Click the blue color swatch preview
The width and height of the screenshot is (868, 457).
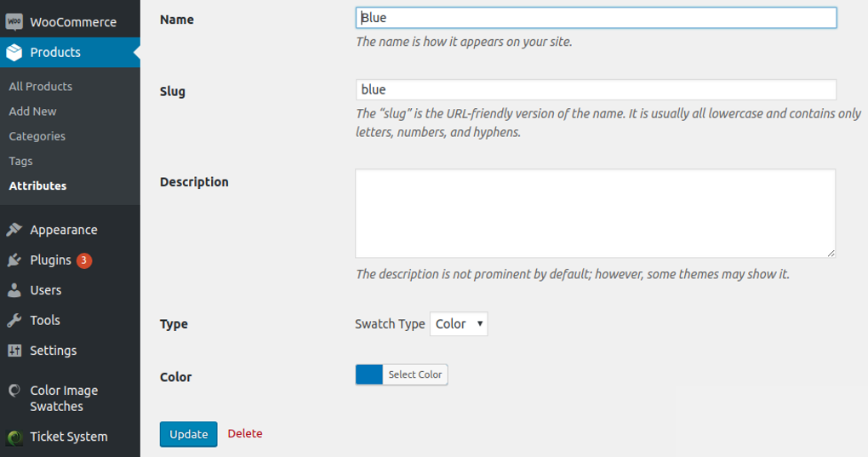point(369,374)
